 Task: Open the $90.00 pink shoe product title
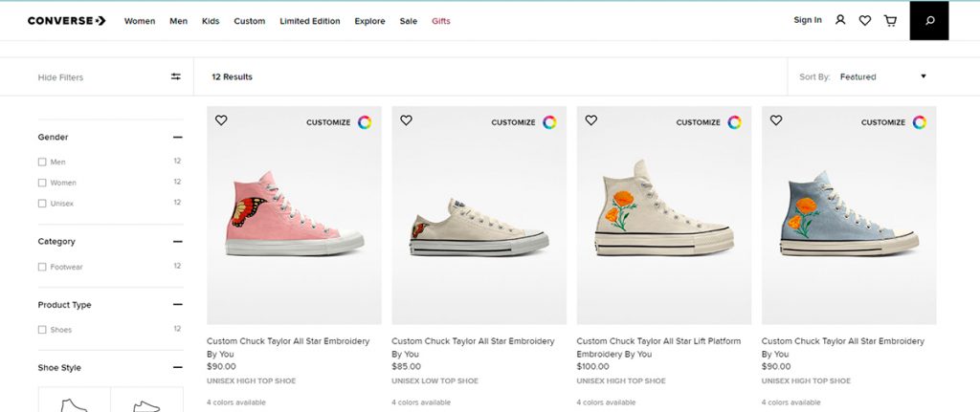click(x=288, y=348)
